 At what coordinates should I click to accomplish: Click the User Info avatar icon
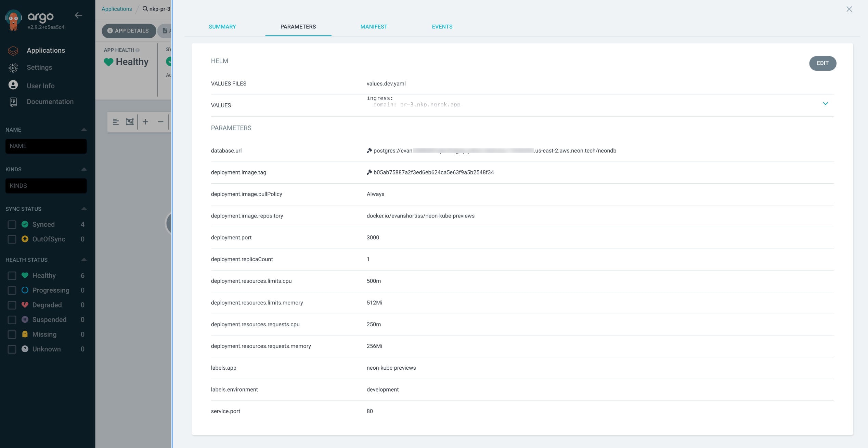pyautogui.click(x=13, y=85)
